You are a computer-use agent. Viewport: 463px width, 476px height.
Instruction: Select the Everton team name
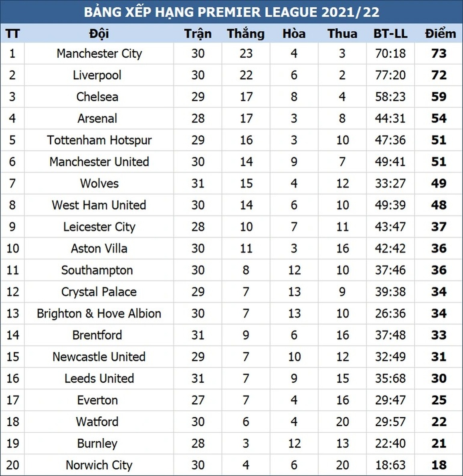97,400
